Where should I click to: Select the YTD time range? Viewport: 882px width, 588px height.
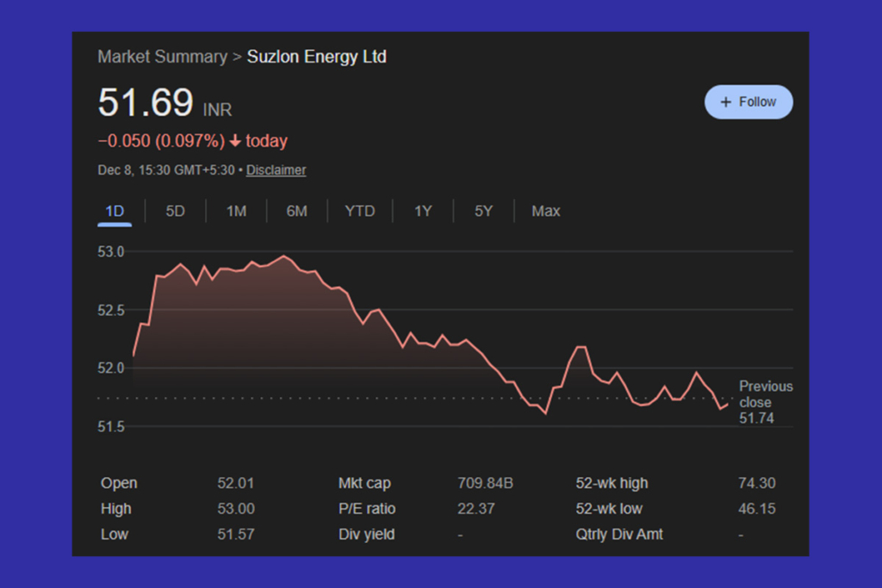[359, 210]
